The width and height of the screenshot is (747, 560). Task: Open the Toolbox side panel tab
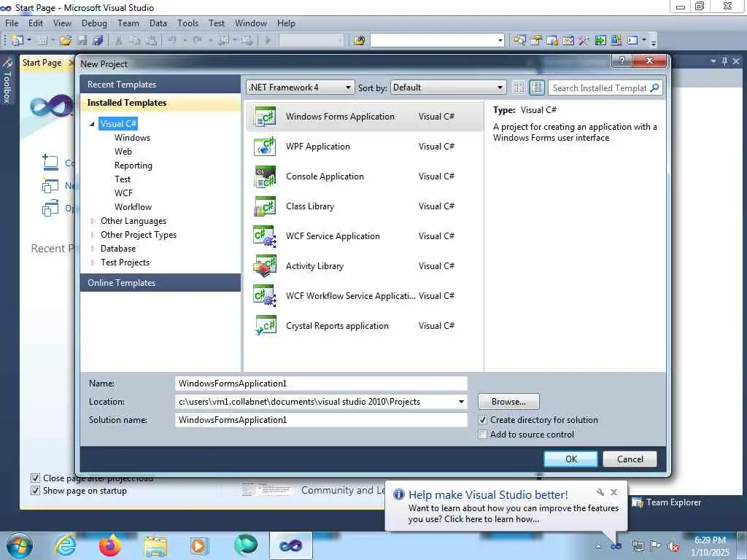coord(7,81)
